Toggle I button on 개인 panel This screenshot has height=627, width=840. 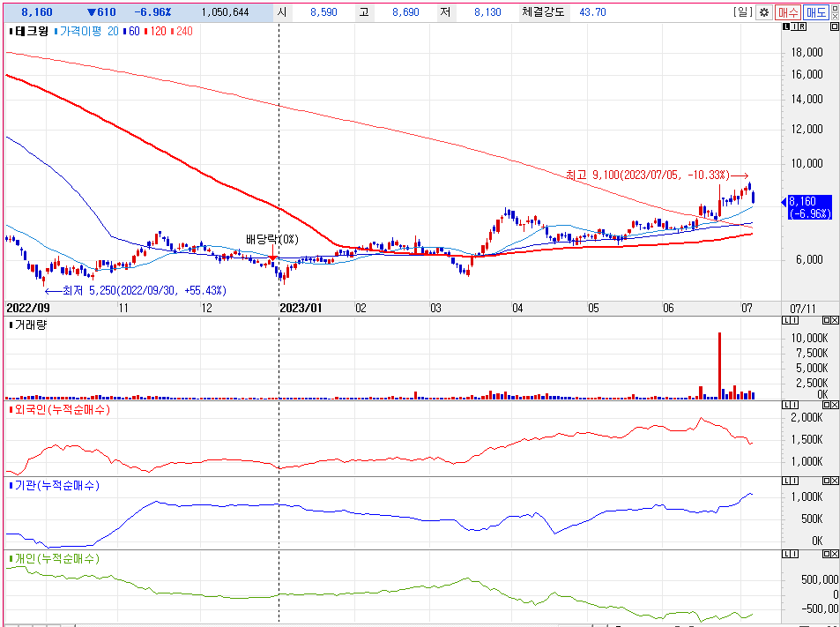click(794, 554)
